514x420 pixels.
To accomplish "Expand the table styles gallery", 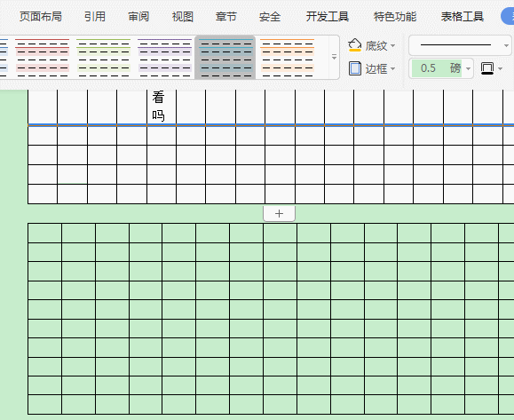I will pyautogui.click(x=334, y=57).
